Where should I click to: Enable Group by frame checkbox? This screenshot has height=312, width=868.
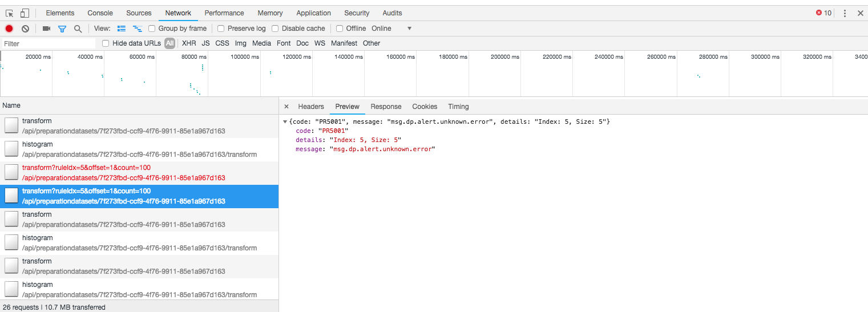[152, 29]
